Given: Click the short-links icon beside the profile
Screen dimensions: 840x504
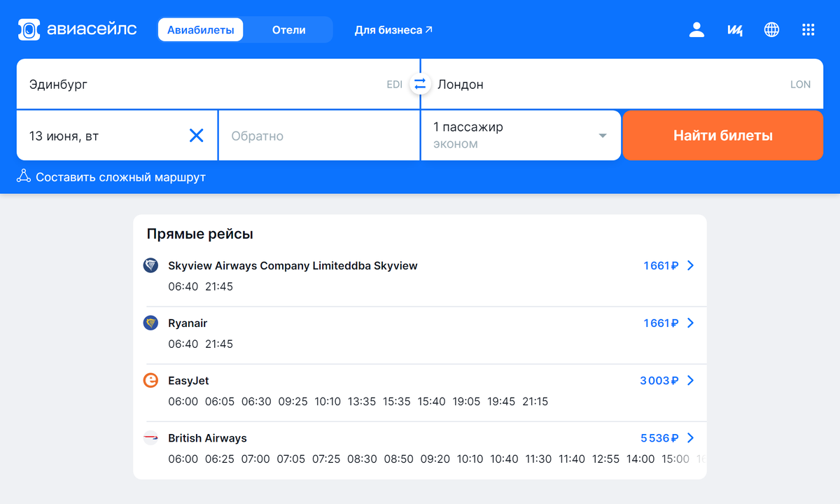Looking at the screenshot, I should tap(734, 30).
